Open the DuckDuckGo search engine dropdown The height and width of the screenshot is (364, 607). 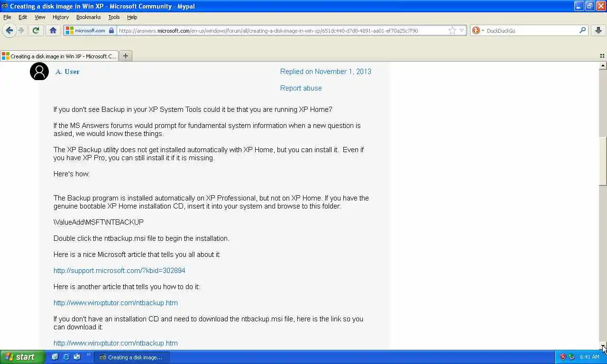[478, 30]
